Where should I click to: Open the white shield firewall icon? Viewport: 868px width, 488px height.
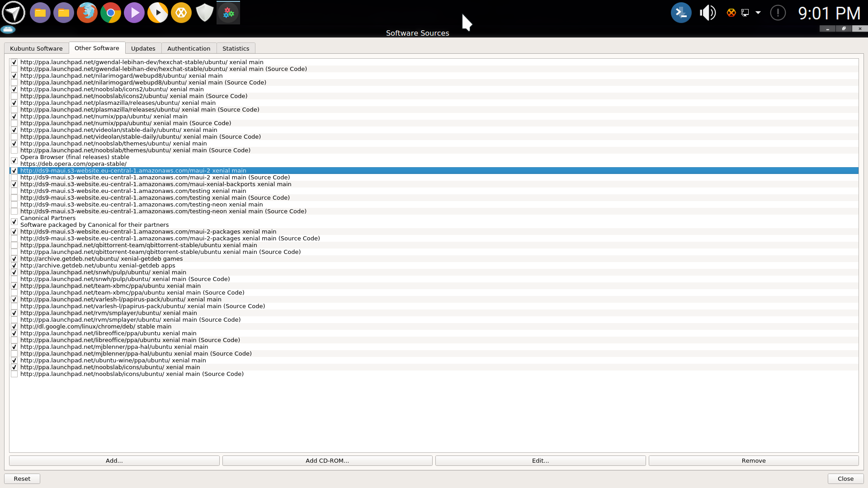coord(205,13)
